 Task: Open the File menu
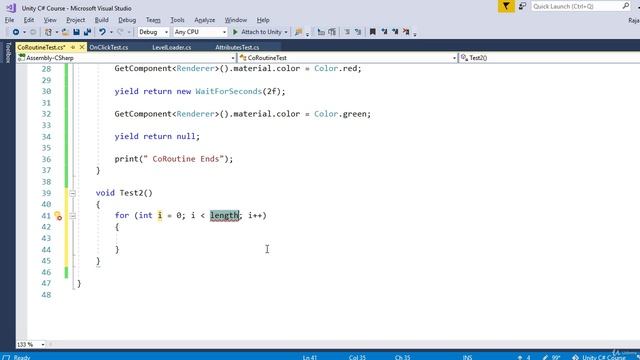9,20
